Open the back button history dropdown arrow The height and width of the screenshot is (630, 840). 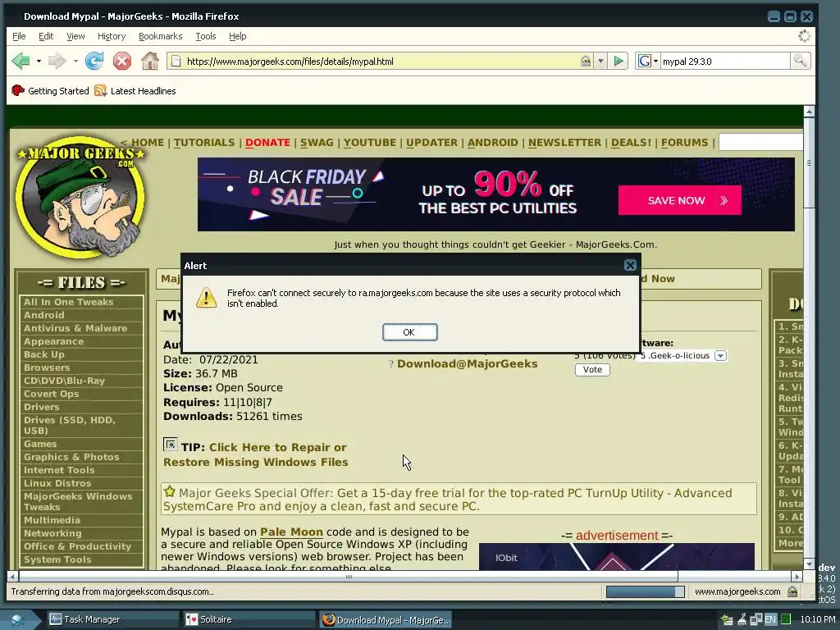tap(39, 61)
